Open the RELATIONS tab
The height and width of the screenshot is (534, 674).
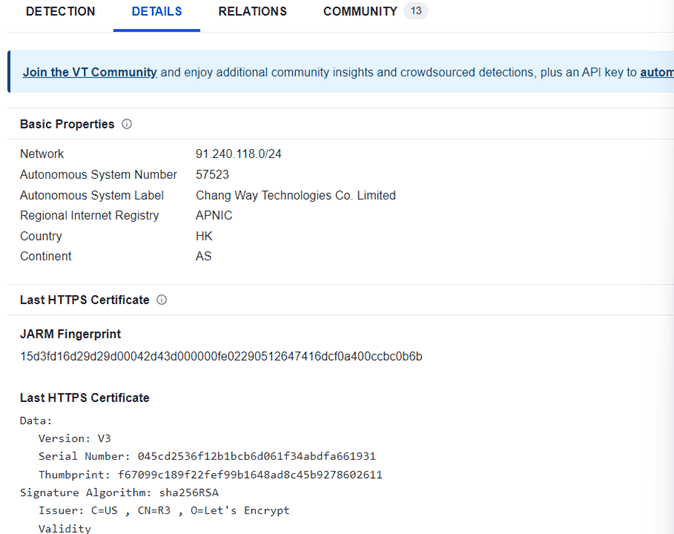point(252,12)
